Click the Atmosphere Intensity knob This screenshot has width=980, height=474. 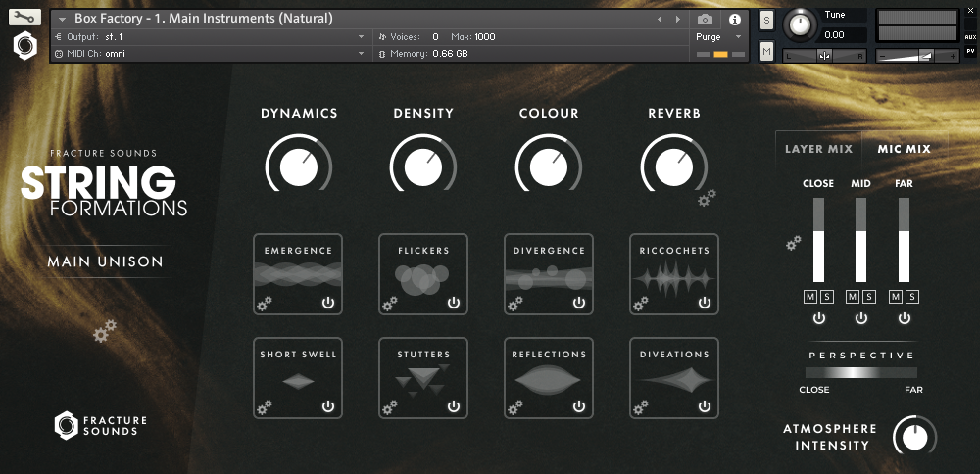pos(914,437)
